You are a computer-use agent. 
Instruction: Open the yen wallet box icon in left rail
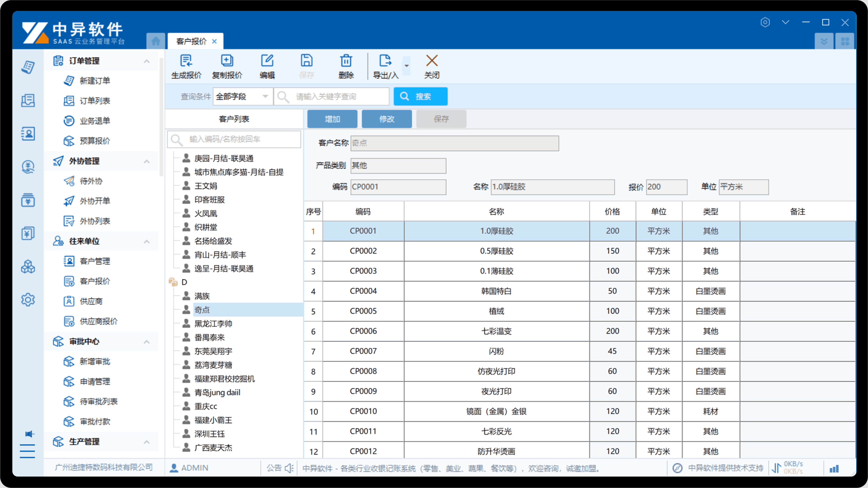click(28, 200)
